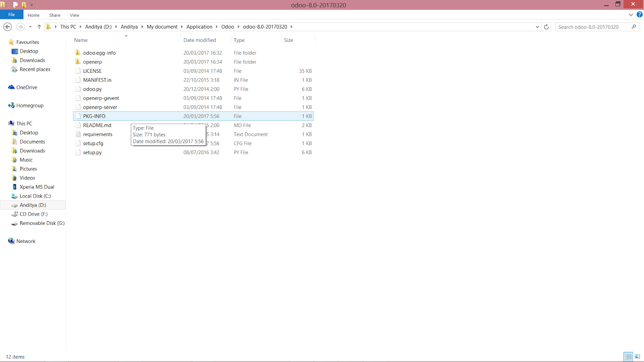Select the openerp-gevent file name
Image resolution: width=644 pixels, height=362 pixels.
(x=101, y=98)
